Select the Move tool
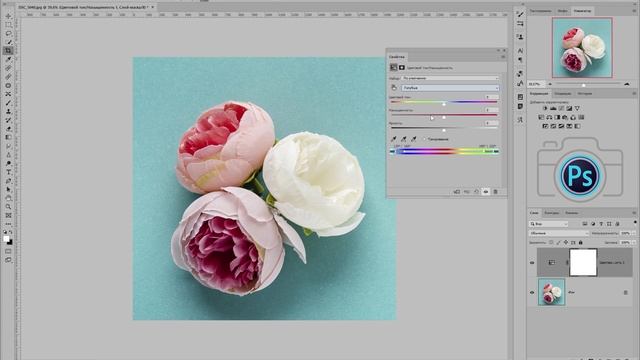Screen dimensions: 640x360 click(8, 16)
